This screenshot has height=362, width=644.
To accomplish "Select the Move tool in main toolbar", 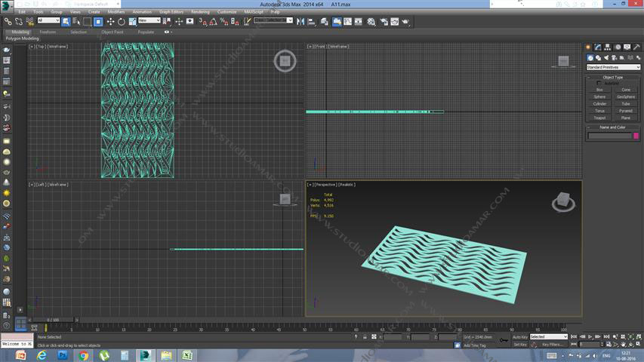I will coord(111,21).
